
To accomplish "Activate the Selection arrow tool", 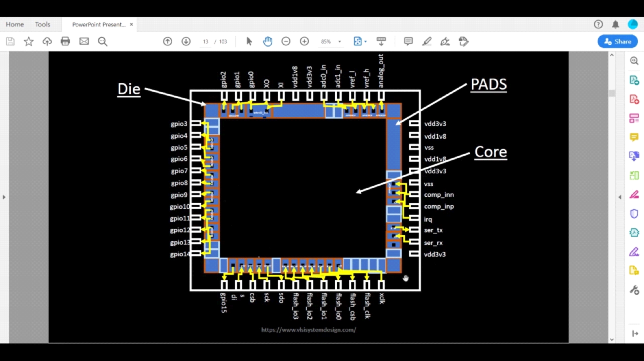I will pos(248,41).
